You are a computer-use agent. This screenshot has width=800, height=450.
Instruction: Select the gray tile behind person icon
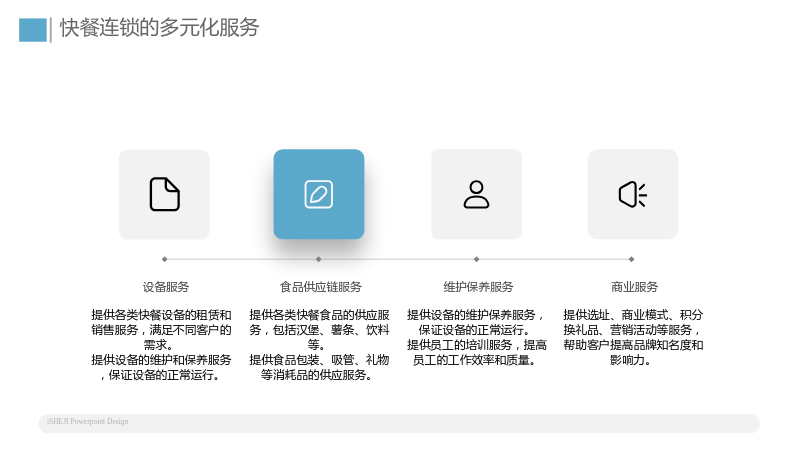[x=477, y=194]
